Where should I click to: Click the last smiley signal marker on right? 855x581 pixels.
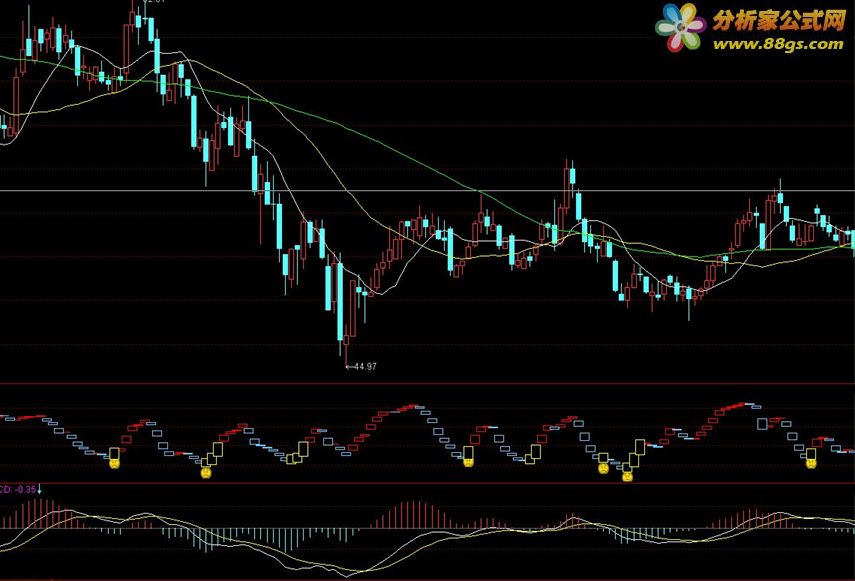coord(811,463)
